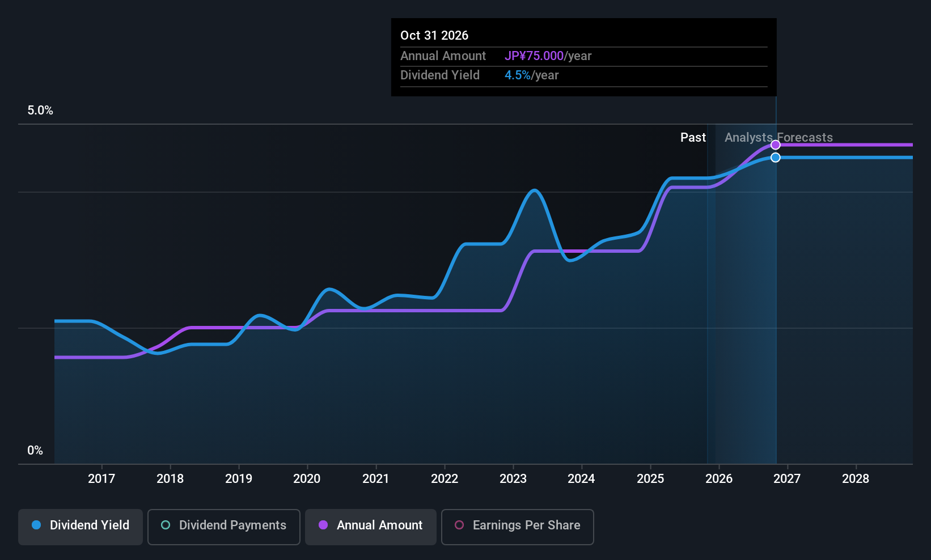The height and width of the screenshot is (560, 931).
Task: Click the blue Dividend Yield legend dot
Action: (x=36, y=525)
